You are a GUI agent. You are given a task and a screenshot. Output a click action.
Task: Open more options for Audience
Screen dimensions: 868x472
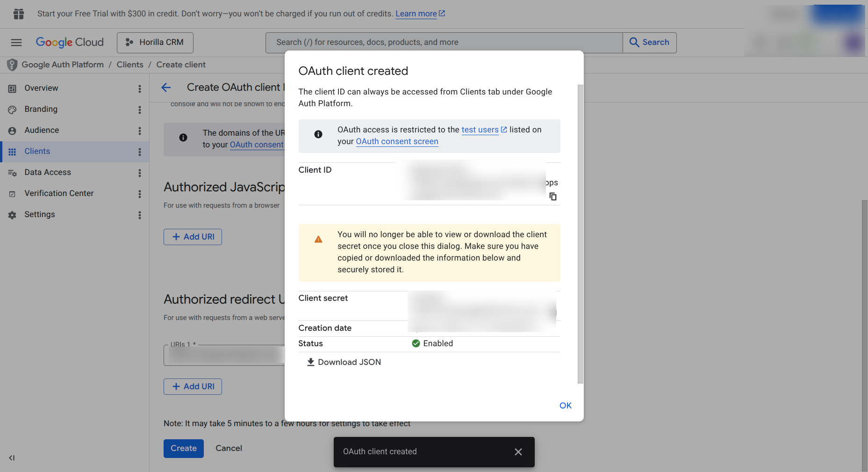click(x=139, y=131)
